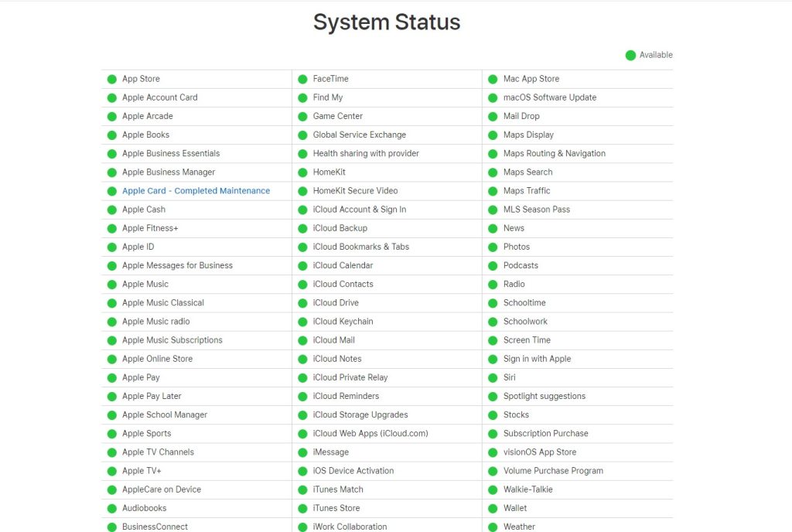Select the green dot beside Audiobooks
This screenshot has height=532, width=792.
point(112,509)
